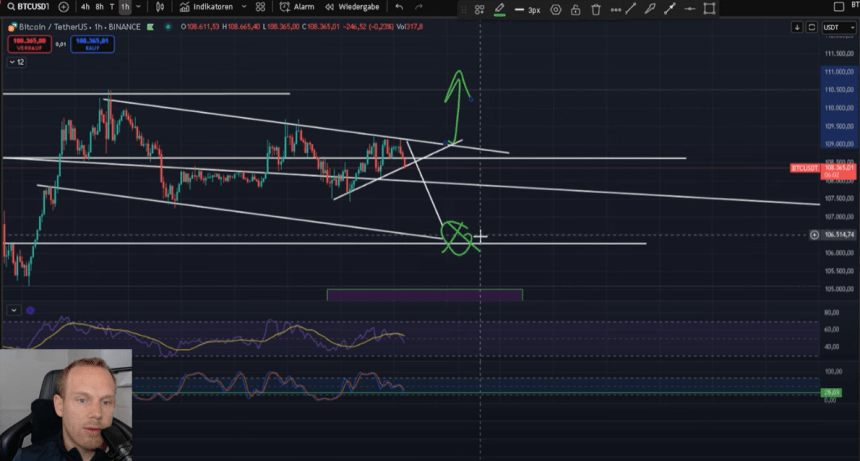Click the 105.000,00 price axis label
This screenshot has height=461, width=860.
tap(839, 289)
